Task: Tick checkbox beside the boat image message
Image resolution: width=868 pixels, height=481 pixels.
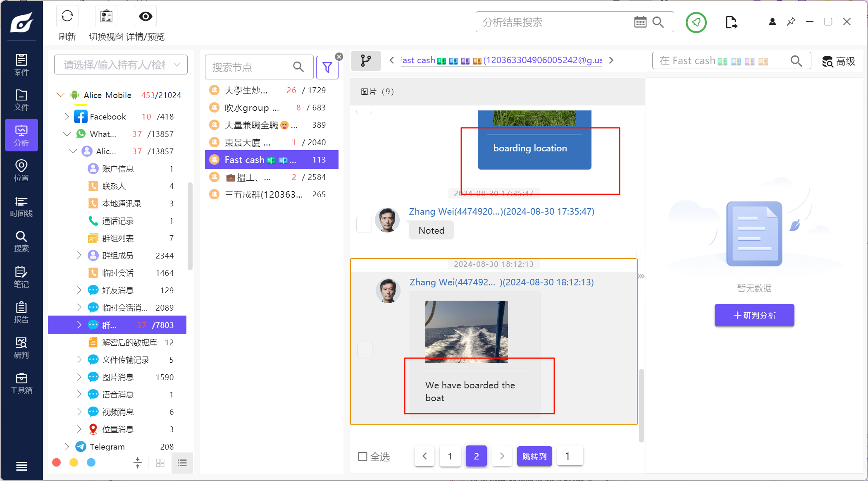Action: click(x=365, y=349)
